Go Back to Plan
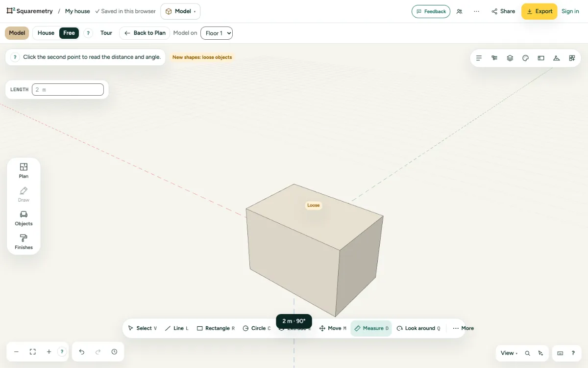Image resolution: width=588 pixels, height=368 pixels. [x=145, y=33]
